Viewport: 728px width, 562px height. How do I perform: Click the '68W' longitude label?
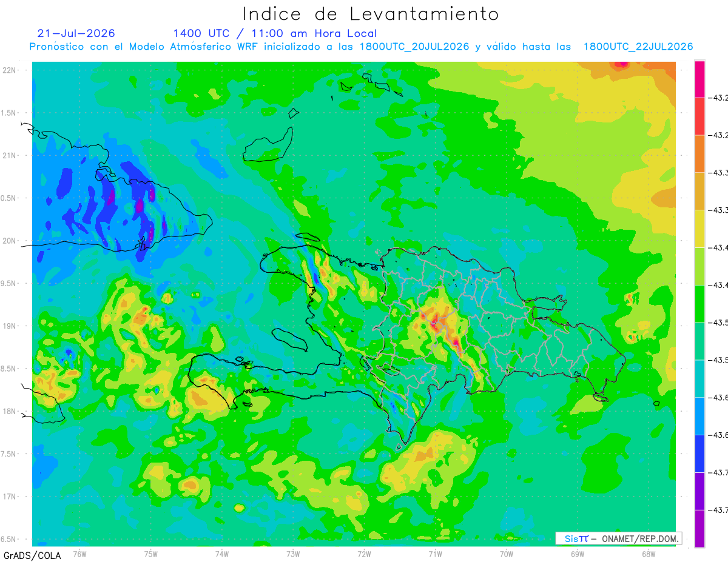point(649,554)
